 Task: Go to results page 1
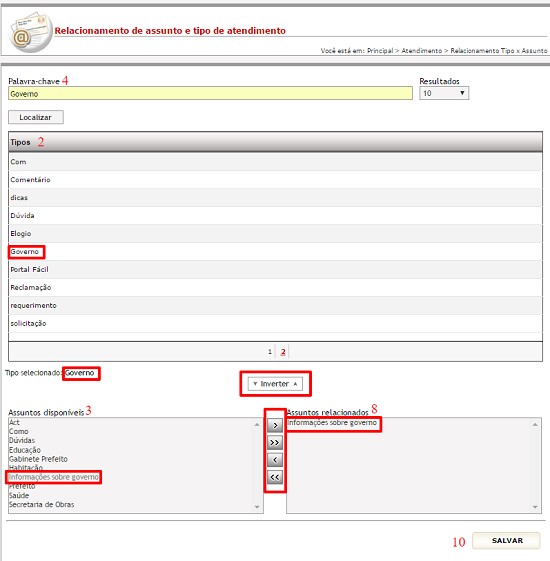coord(270,352)
